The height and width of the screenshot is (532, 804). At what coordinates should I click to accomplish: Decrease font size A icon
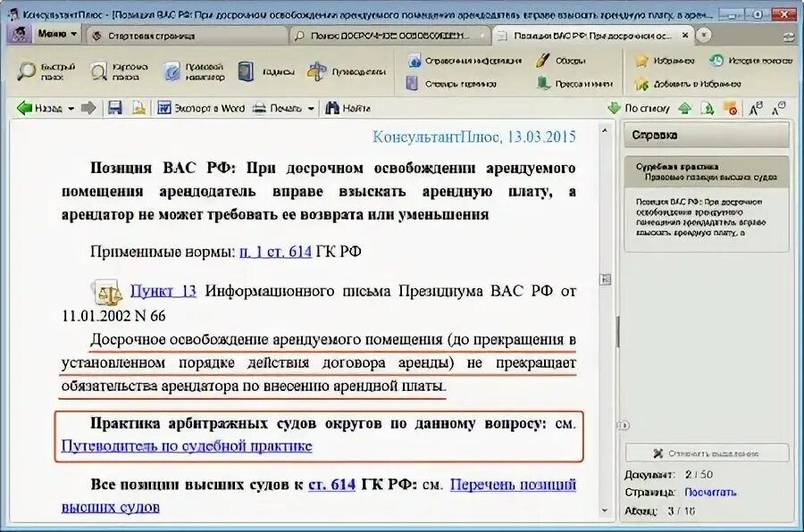778,108
